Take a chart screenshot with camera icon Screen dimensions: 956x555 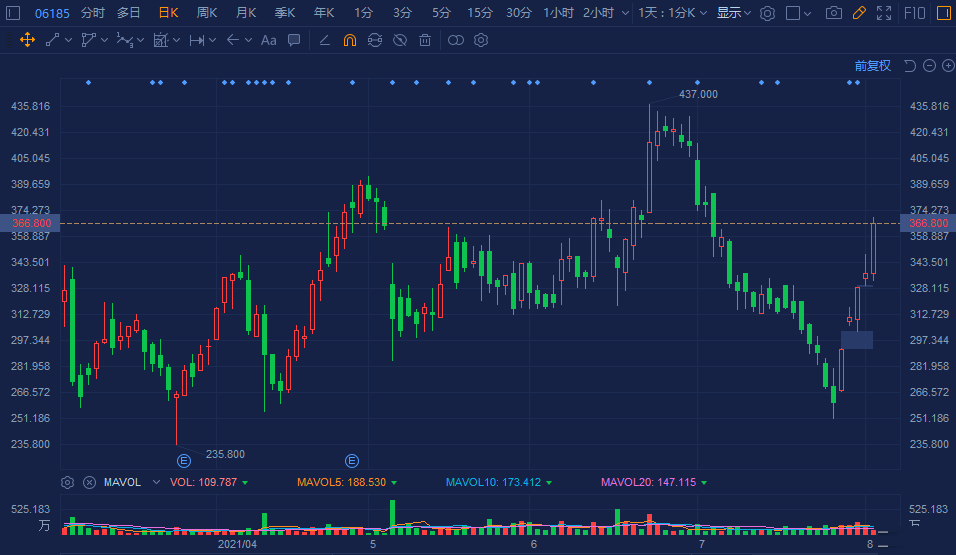tap(833, 13)
